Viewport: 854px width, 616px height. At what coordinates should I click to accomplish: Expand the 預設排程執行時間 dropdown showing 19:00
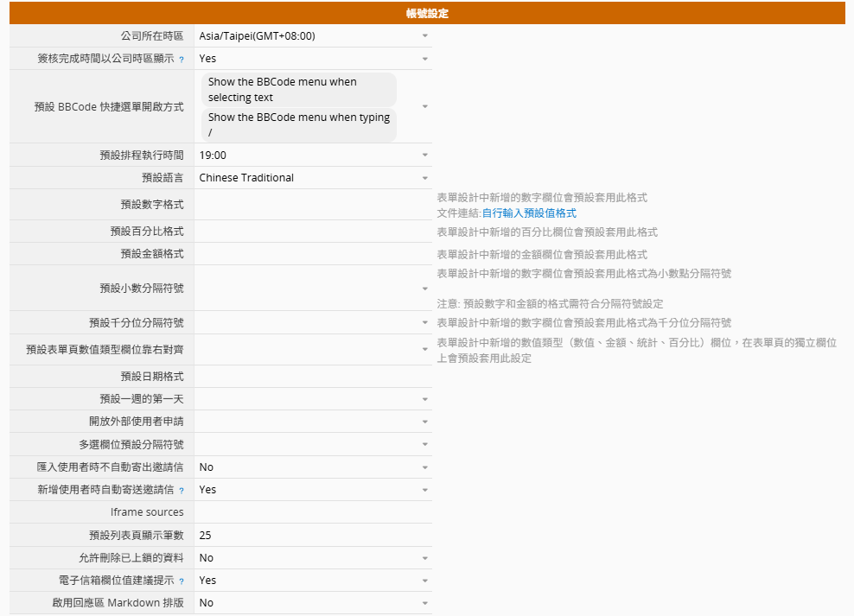coord(312,156)
